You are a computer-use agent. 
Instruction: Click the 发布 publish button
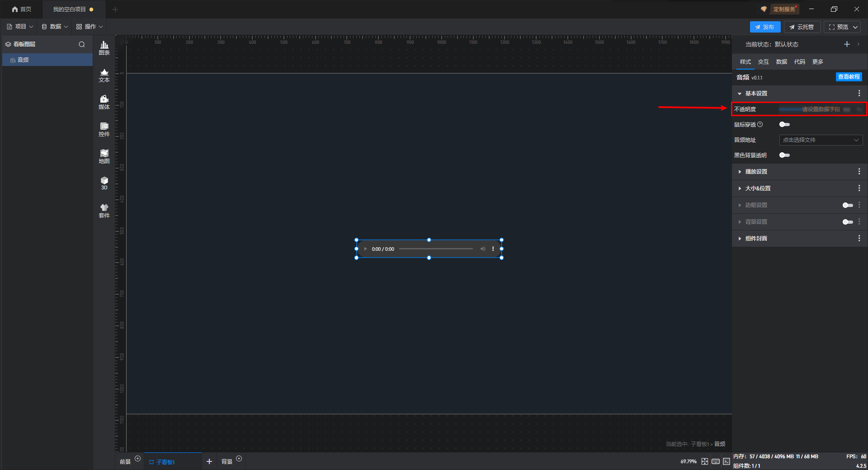pos(765,27)
